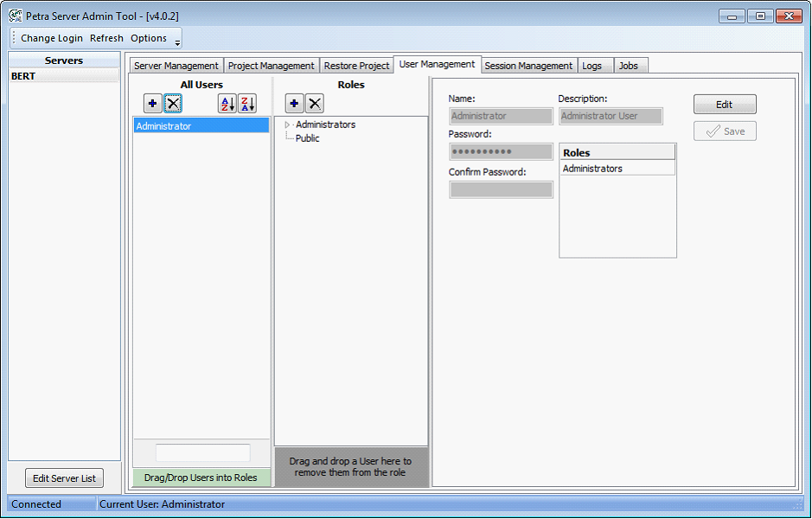Sort users A to Z ascending
This screenshot has height=519, width=812.
pos(227,104)
